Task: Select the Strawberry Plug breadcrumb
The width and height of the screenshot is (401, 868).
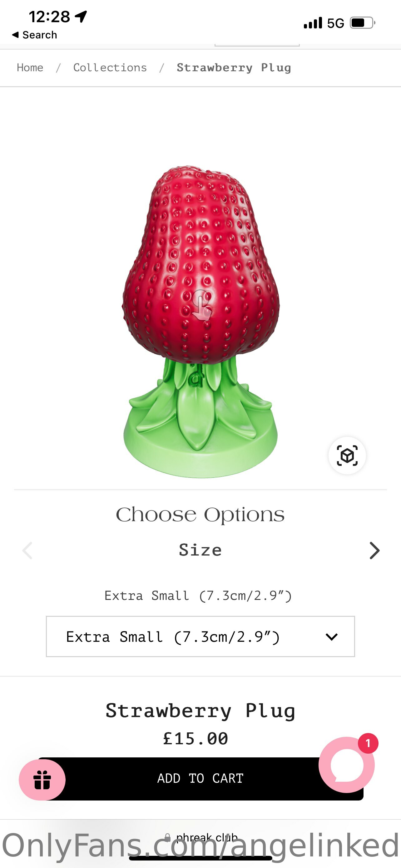Action: (234, 68)
